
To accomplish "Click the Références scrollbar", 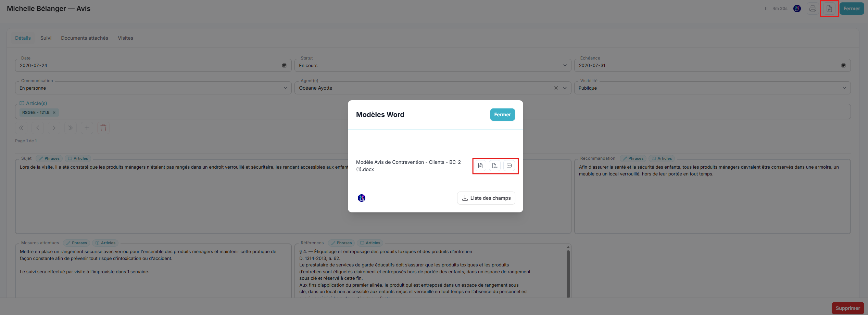I will (x=568, y=274).
